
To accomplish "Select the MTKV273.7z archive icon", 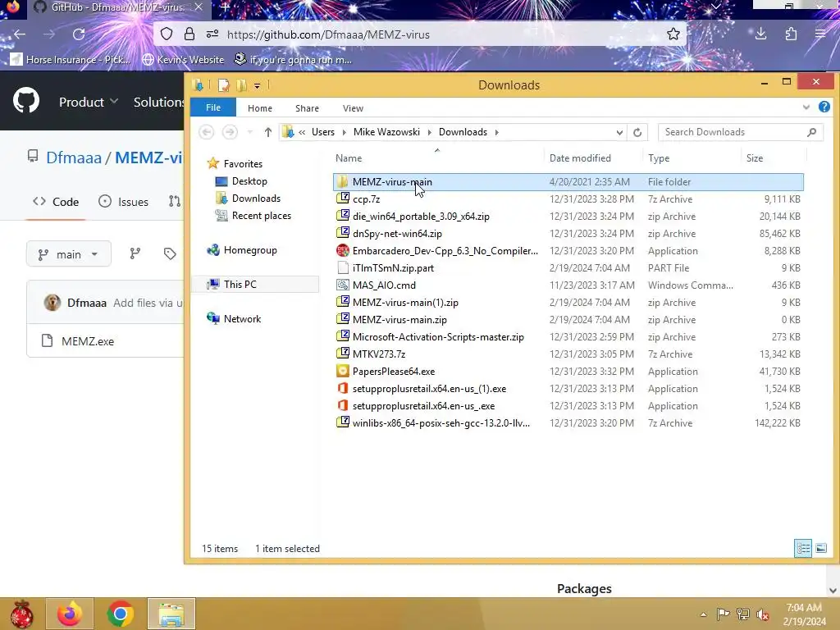I will pos(343,354).
